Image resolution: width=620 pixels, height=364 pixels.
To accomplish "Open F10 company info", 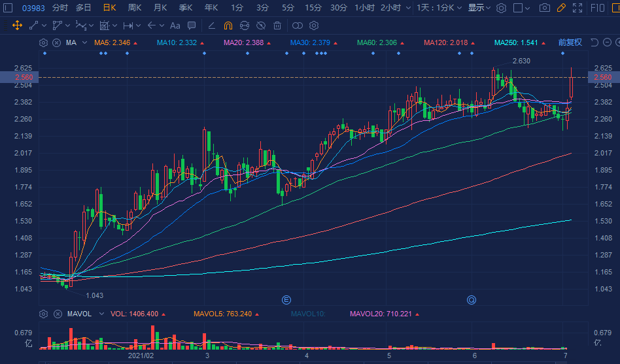I will tap(597, 8).
